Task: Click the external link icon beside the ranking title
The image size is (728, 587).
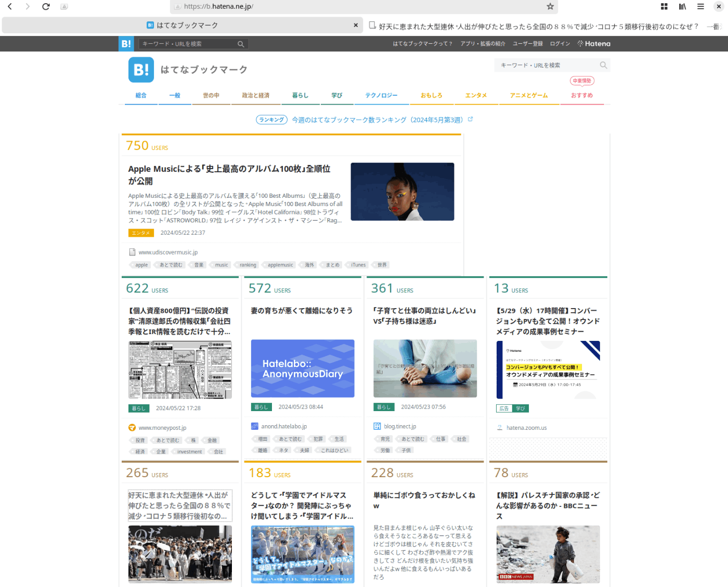Action: tap(470, 119)
